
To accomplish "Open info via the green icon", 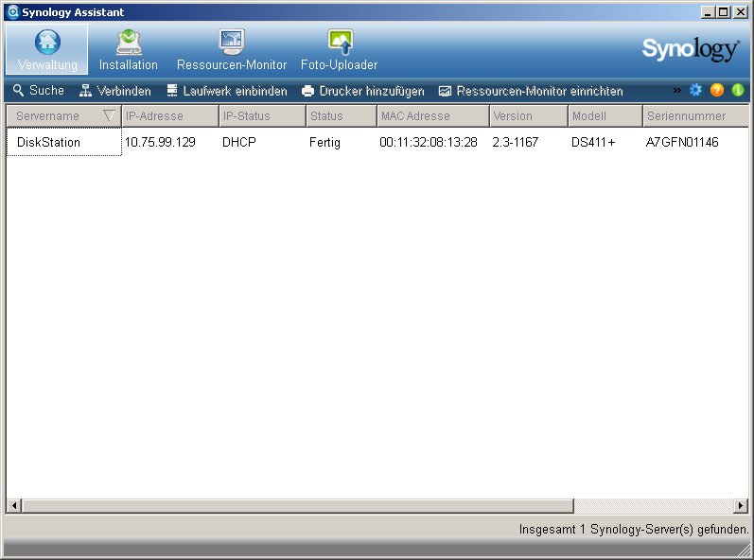I will point(738,90).
